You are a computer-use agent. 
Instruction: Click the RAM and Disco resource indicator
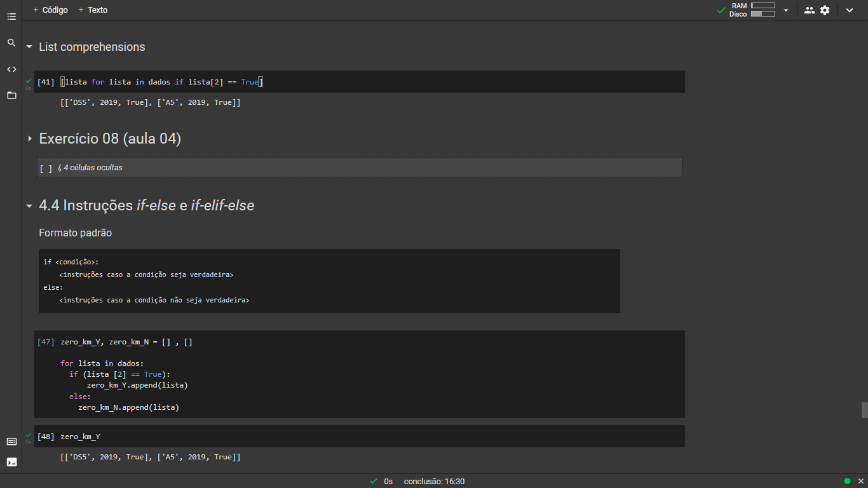(752, 10)
